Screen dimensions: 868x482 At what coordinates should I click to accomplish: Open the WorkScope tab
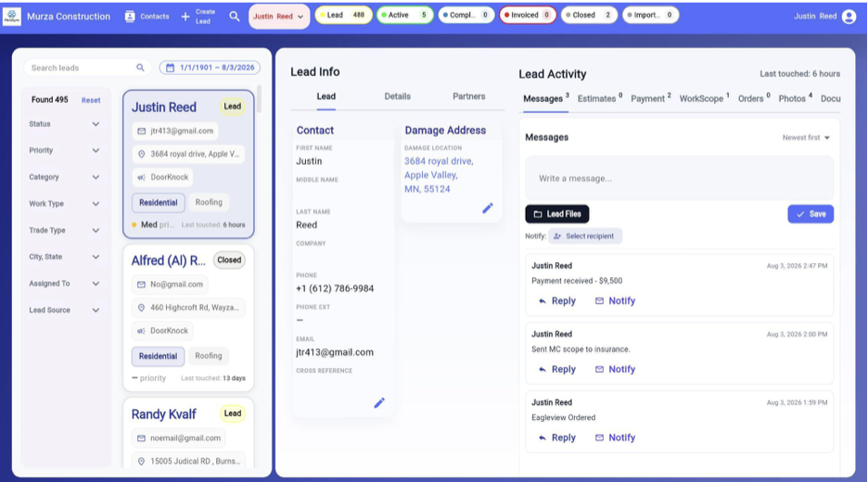click(704, 98)
